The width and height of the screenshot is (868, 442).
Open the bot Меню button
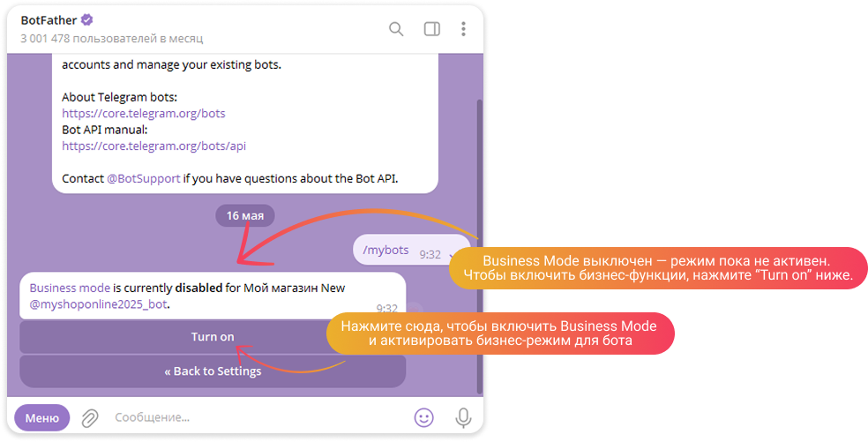[42, 417]
